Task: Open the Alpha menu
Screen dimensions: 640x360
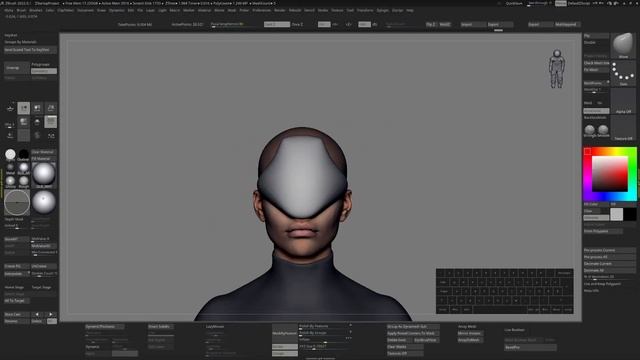Action: click(9, 10)
